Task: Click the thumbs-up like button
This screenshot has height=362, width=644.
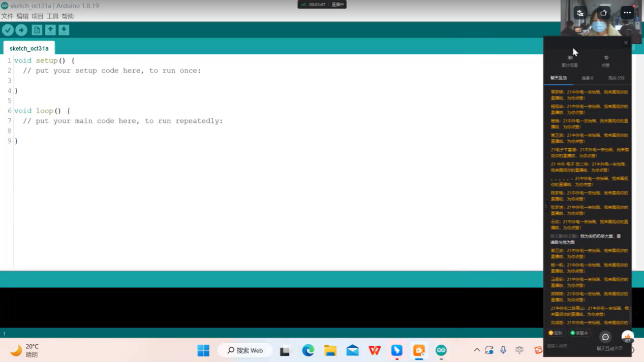Action: (x=627, y=337)
